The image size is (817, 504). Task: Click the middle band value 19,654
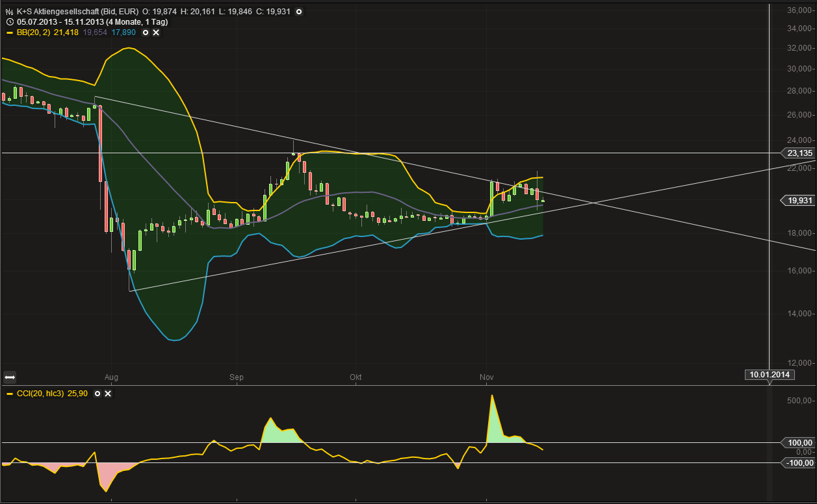coord(95,32)
